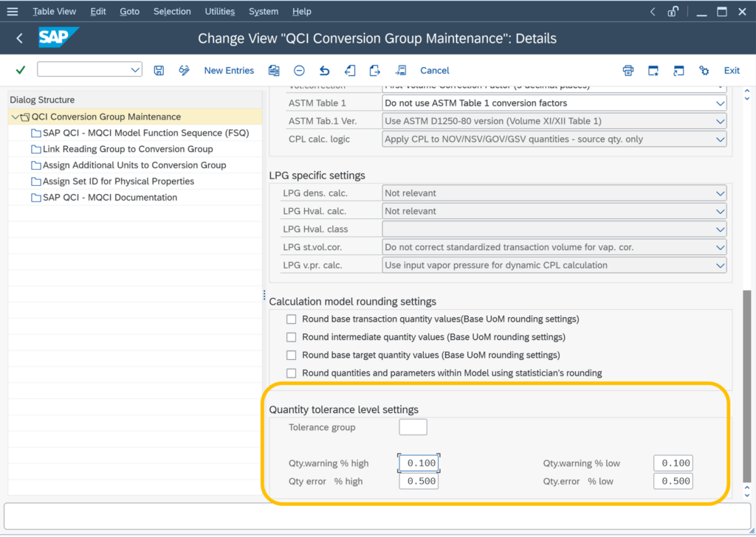Viewport: 756px width, 537px height.
Task: Click the Tolerance group input field
Action: pos(413,426)
